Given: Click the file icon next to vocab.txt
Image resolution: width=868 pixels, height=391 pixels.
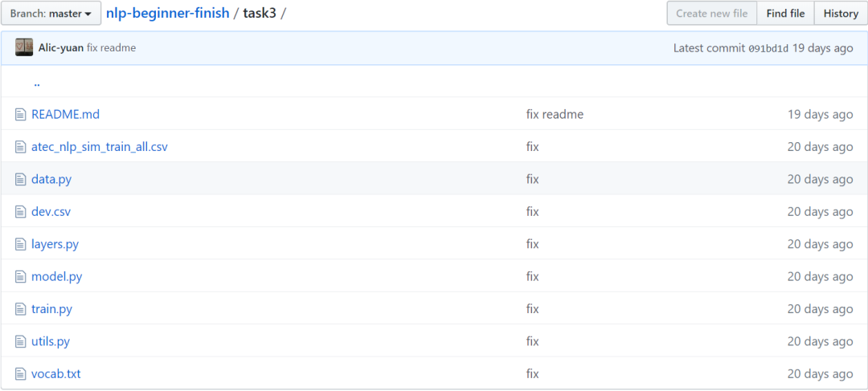Looking at the screenshot, I should [21, 374].
